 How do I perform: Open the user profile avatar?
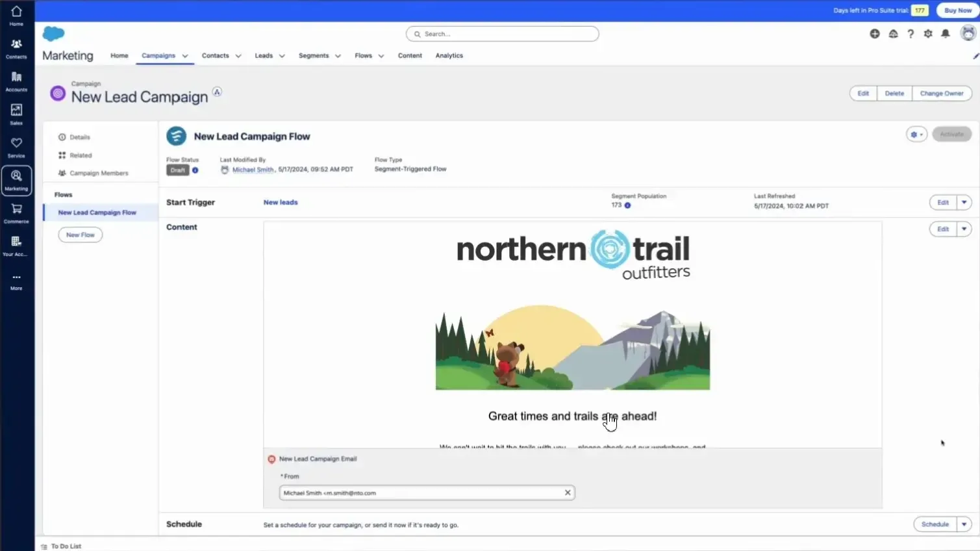click(x=968, y=33)
